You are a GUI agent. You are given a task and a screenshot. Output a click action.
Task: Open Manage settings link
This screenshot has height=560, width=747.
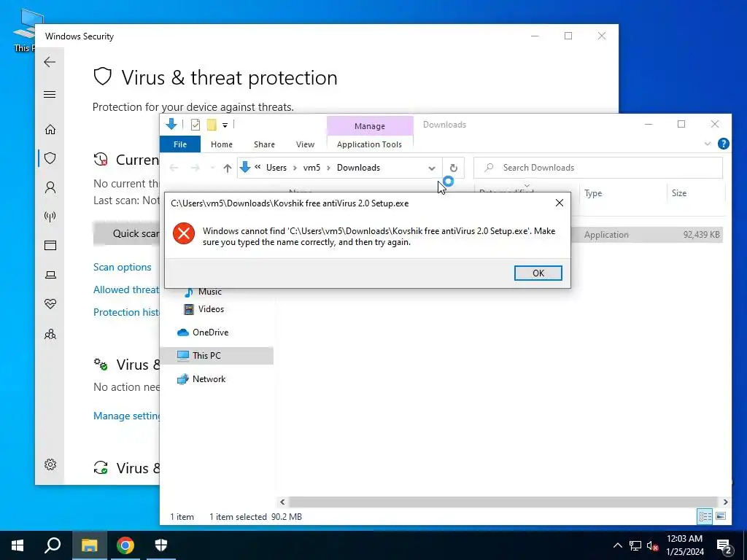coord(126,416)
